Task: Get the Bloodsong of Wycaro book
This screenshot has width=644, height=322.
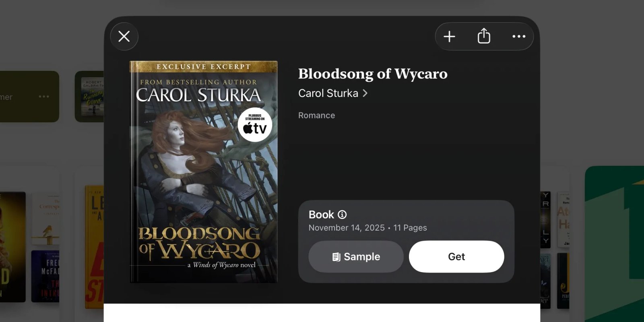Action: 456,256
